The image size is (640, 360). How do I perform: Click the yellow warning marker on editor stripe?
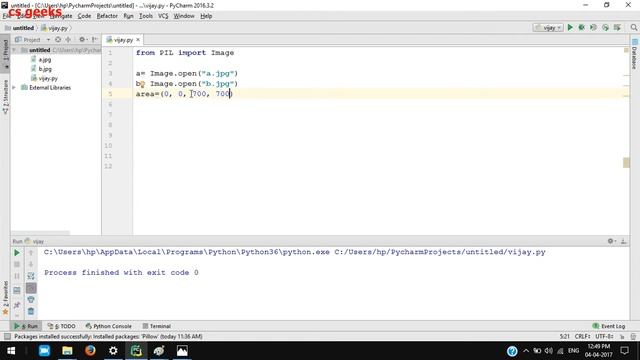pyautogui.click(x=626, y=50)
